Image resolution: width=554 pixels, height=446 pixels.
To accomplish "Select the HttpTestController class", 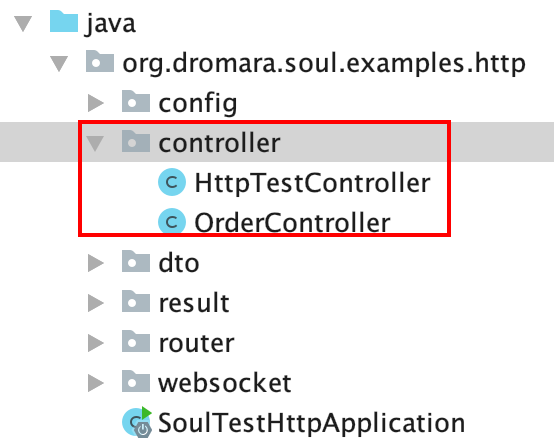I will point(313,183).
